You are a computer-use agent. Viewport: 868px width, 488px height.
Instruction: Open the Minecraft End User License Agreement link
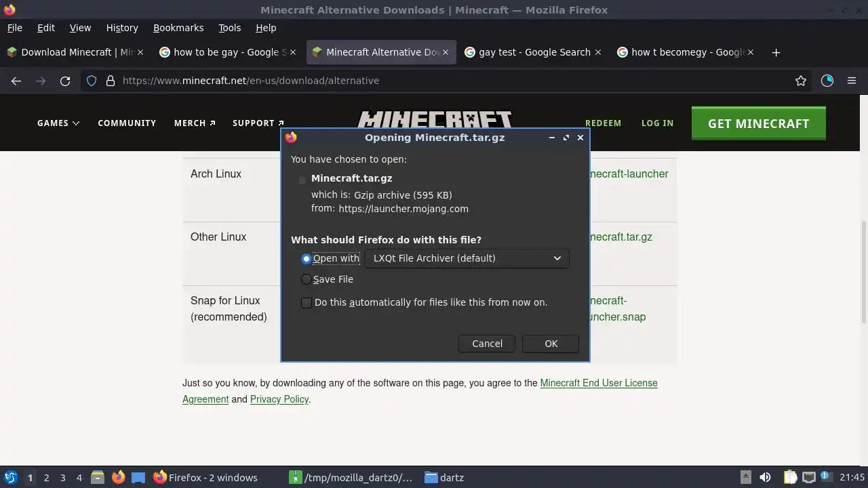click(420, 391)
